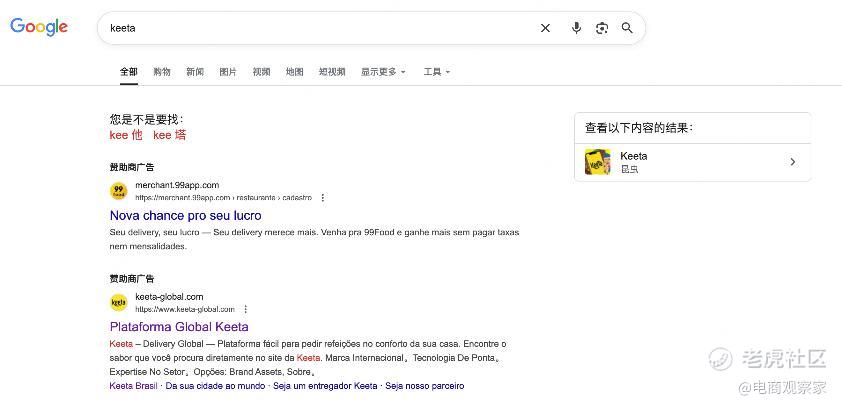Click the keeta-global.com site name
842x407 pixels.
[169, 296]
